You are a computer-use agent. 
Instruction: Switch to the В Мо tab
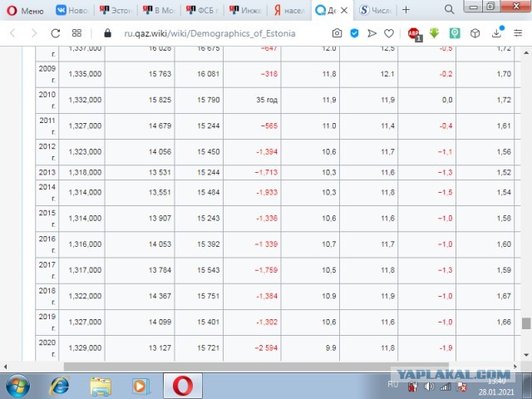click(159, 11)
